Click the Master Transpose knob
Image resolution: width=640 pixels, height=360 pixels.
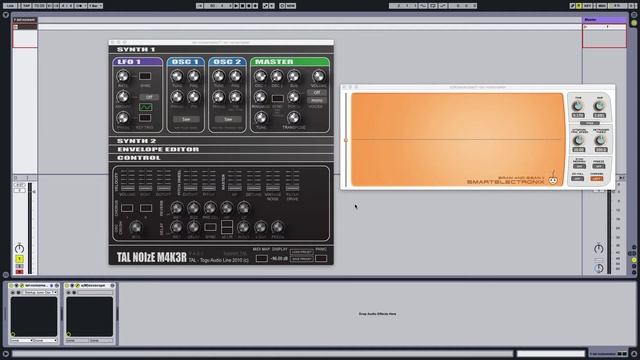point(293,118)
